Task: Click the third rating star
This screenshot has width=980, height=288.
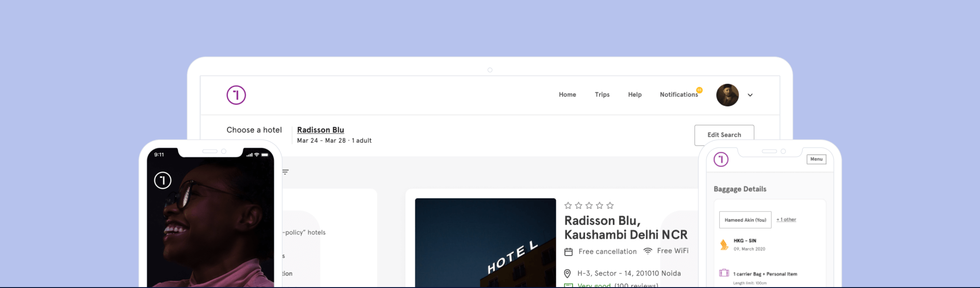Action: click(x=589, y=206)
